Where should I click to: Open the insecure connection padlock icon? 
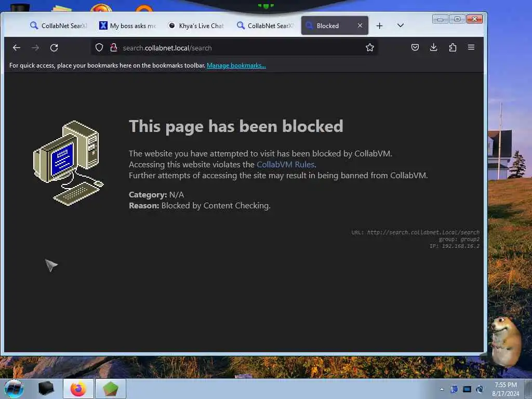[114, 47]
